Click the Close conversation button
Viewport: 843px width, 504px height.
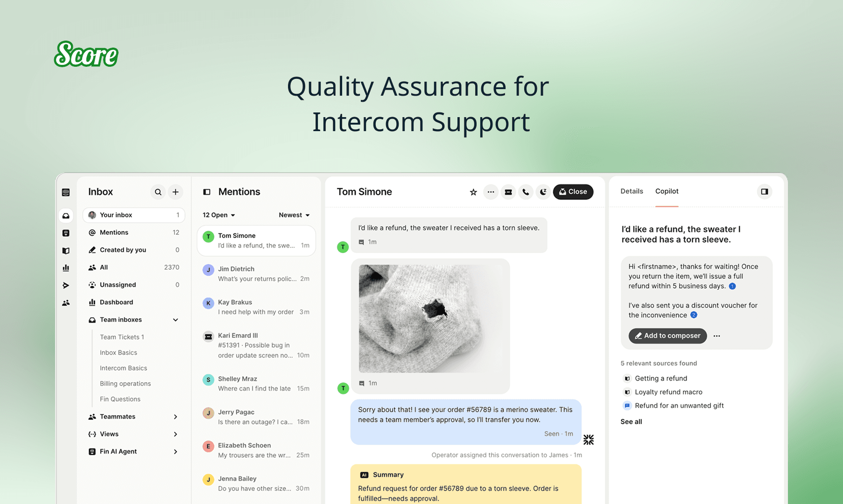(573, 192)
